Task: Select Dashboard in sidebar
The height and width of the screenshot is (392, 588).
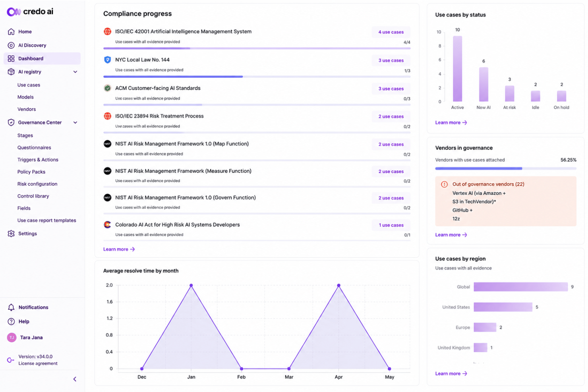Action: tap(42, 58)
